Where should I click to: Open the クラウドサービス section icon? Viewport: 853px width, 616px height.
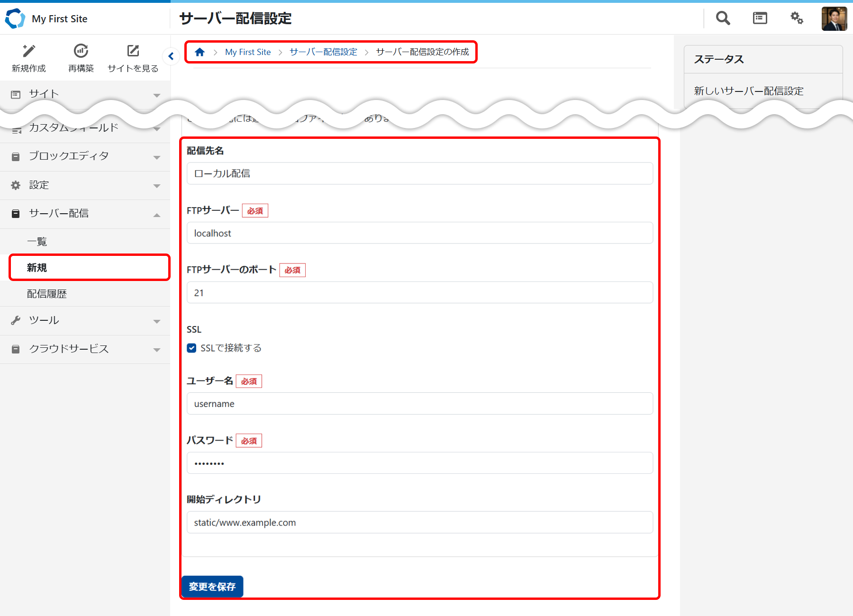click(x=16, y=349)
